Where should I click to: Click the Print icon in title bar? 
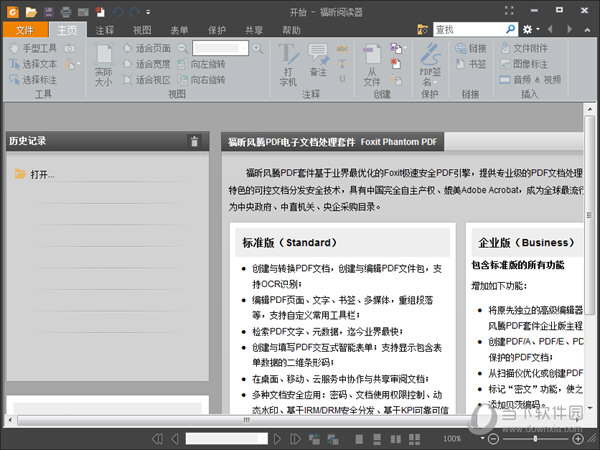[66, 12]
